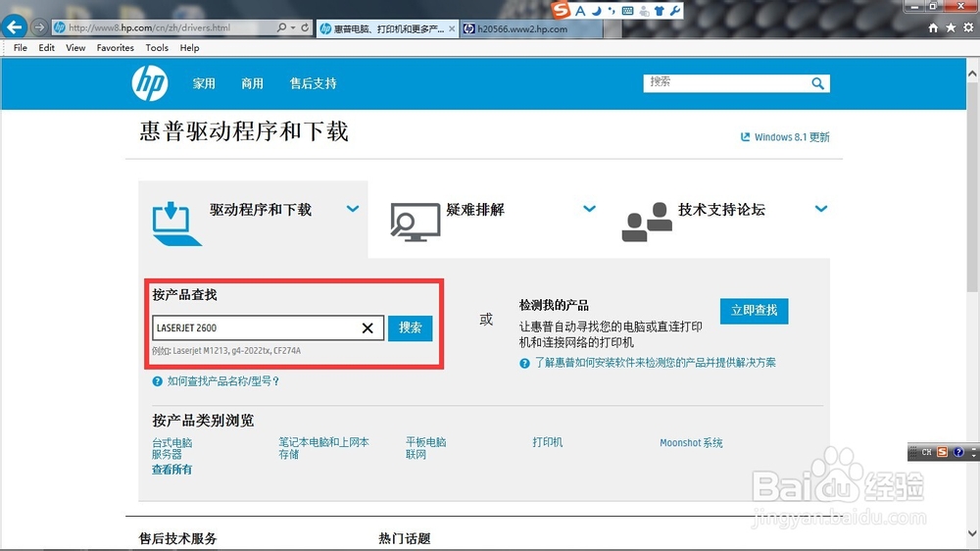The width and height of the screenshot is (980, 551).
Task: Open 如何查找产品名称/型号 link
Action: pos(223,380)
